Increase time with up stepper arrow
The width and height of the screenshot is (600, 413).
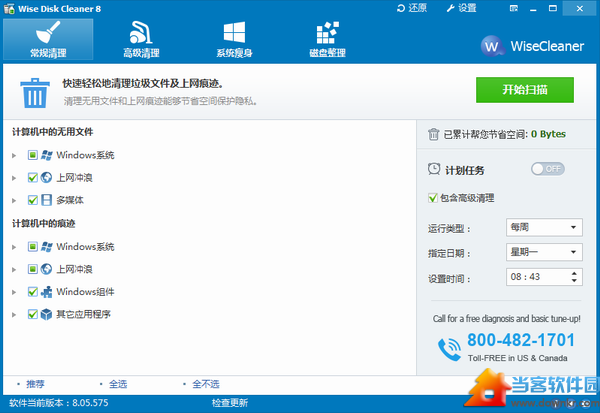574,273
